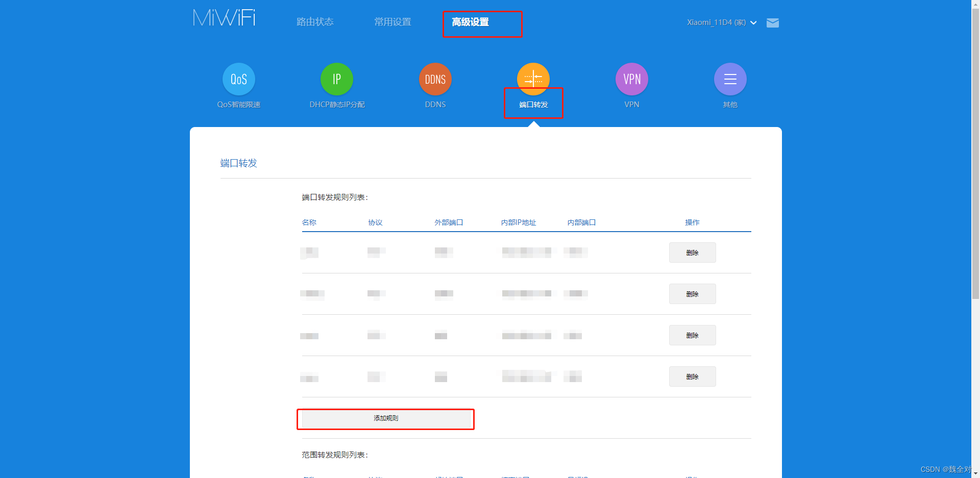Switch to the 高级设置 tab
The image size is (980, 478).
coord(470,22)
